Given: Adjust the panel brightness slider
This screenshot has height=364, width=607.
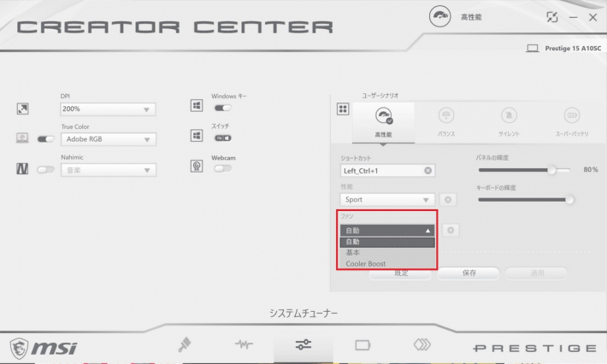Looking at the screenshot, I should coord(552,170).
